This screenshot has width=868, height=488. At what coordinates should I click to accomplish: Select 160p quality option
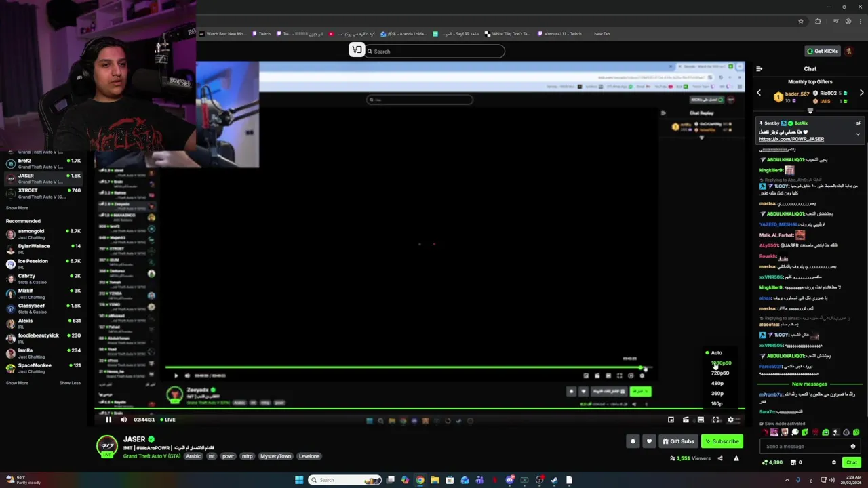click(x=717, y=404)
